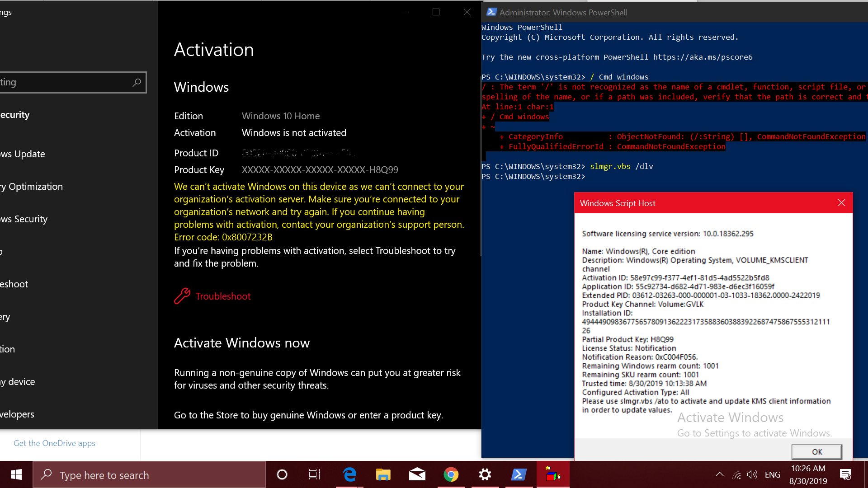Open File Explorer from taskbar

[x=383, y=474]
